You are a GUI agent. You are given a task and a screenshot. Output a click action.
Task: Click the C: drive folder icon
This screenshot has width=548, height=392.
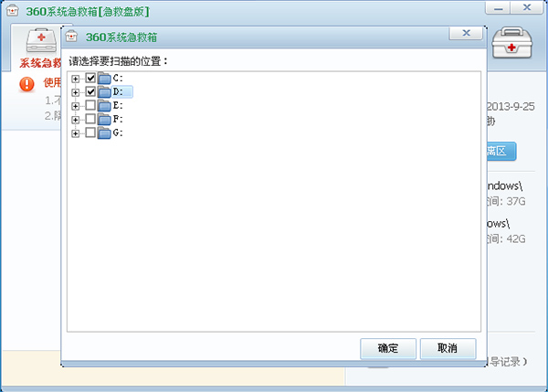pos(104,79)
